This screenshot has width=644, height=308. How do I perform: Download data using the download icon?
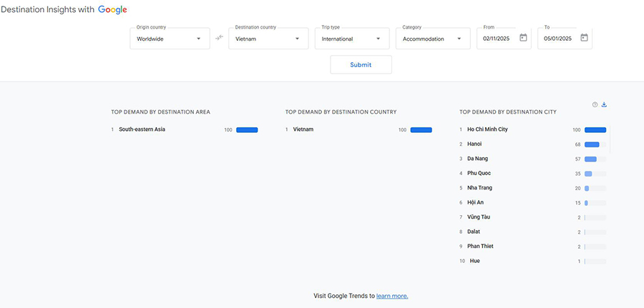coord(604,104)
